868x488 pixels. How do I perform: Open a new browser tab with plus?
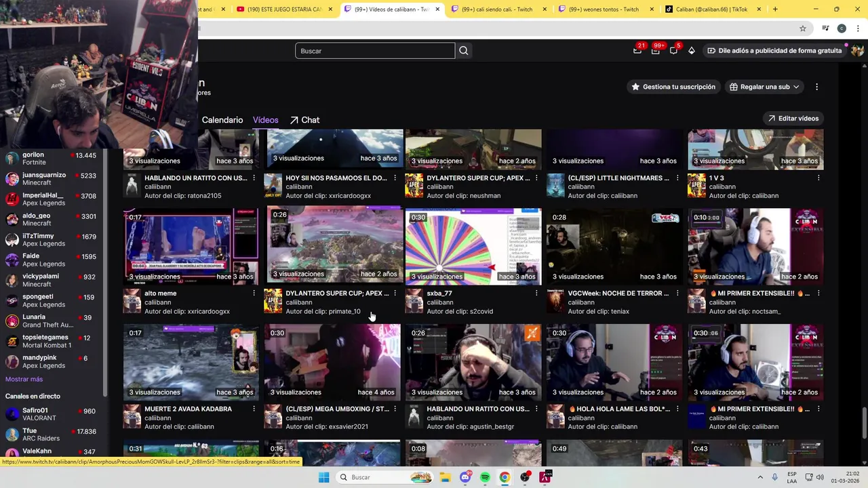[775, 9]
